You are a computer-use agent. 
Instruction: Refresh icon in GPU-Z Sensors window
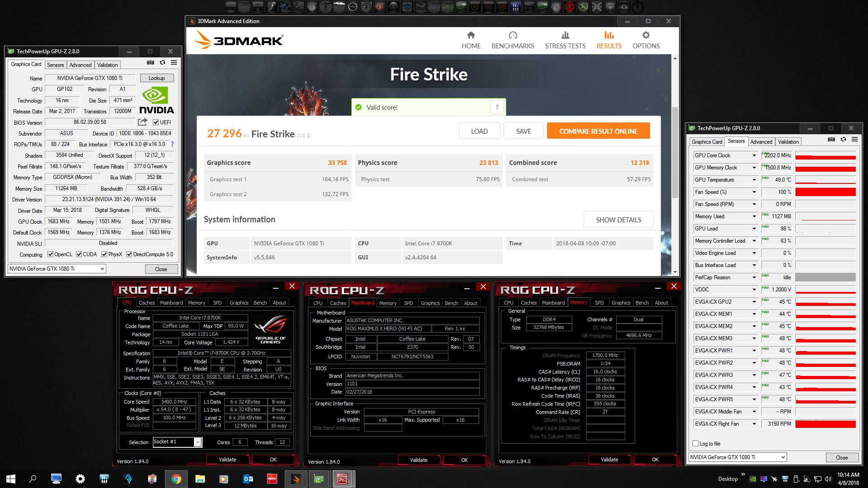(843, 139)
